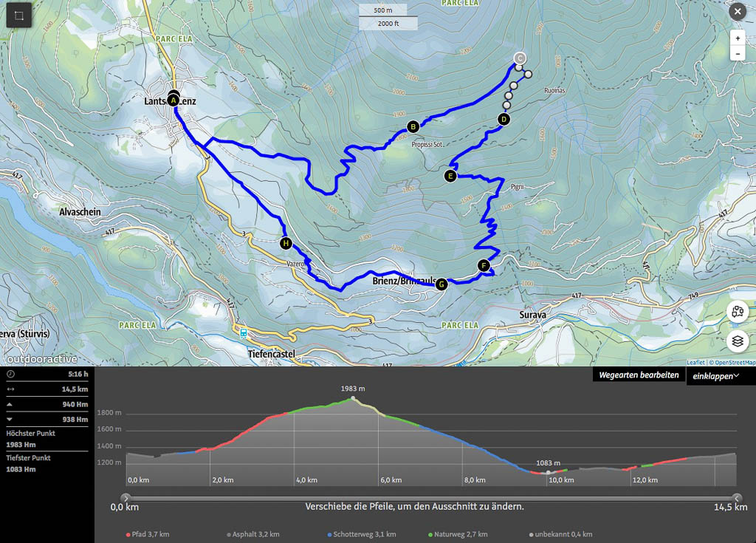Click the fullscreen frame icon top-left
This screenshot has height=543, width=756.
tap(20, 15)
